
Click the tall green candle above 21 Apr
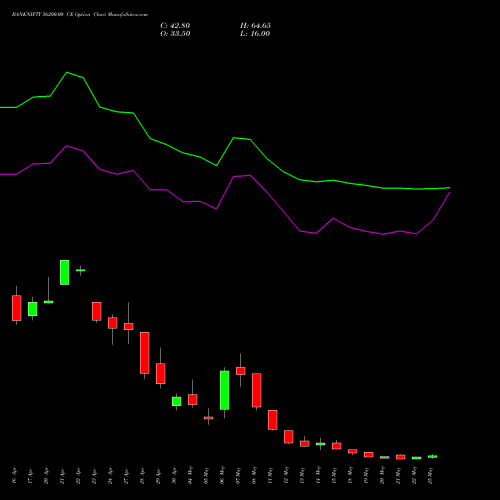[65, 272]
